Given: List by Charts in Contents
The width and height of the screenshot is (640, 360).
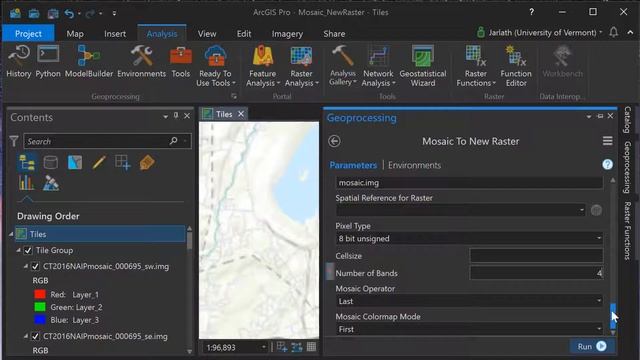Looking at the screenshot, I should pos(26,183).
